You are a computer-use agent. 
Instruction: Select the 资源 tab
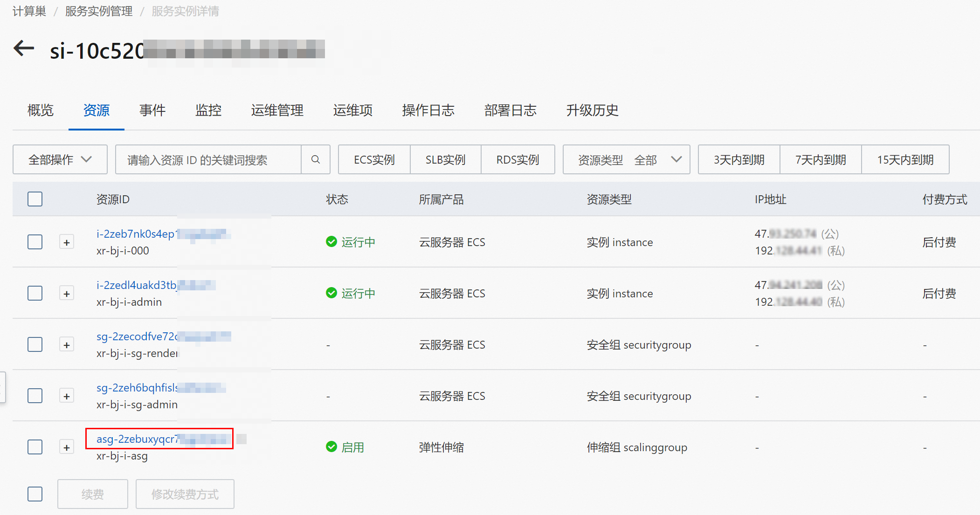pyautogui.click(x=97, y=110)
